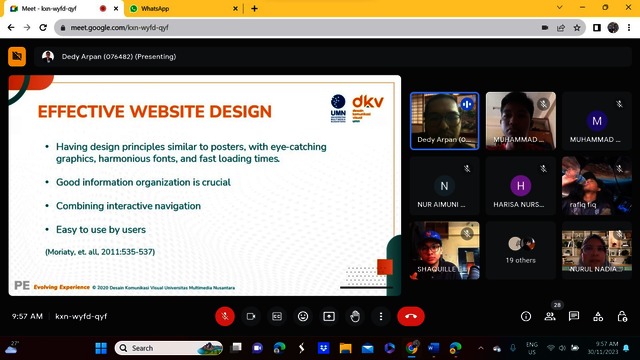Open the weather widget 27°

(12, 348)
